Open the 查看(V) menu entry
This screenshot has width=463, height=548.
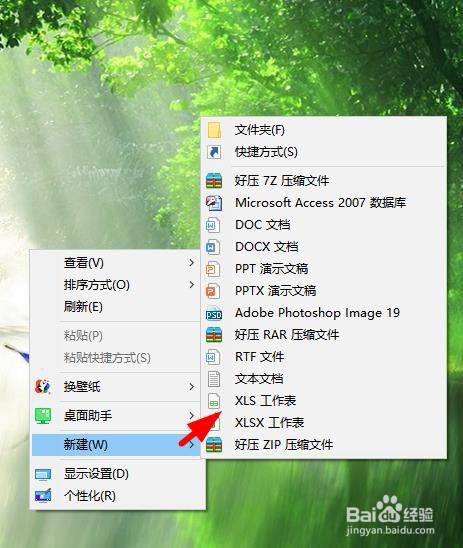pos(116,263)
